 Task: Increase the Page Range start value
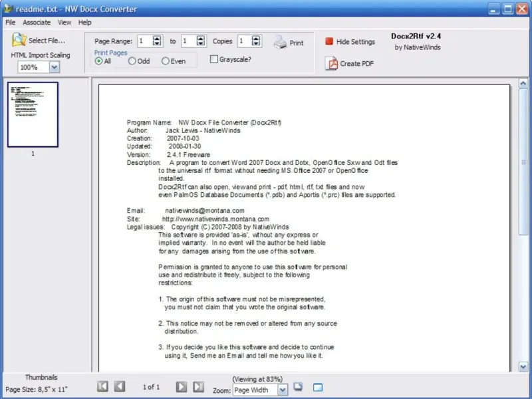(157, 39)
